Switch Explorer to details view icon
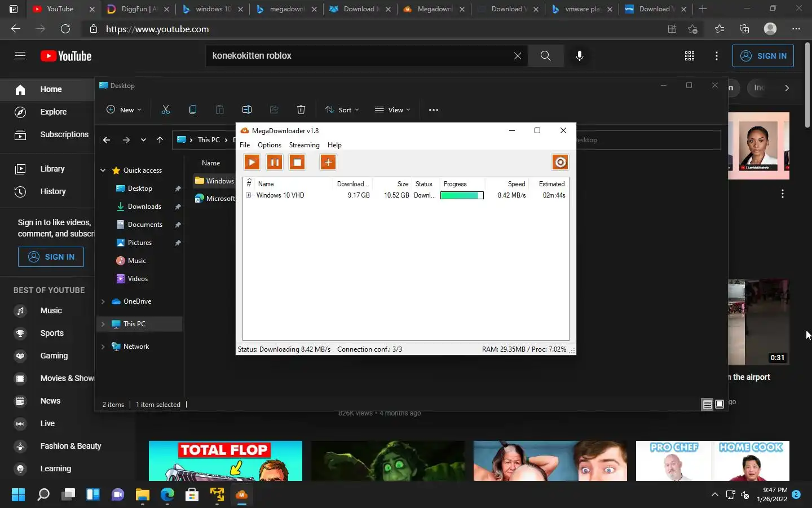The image size is (812, 508). [707, 404]
